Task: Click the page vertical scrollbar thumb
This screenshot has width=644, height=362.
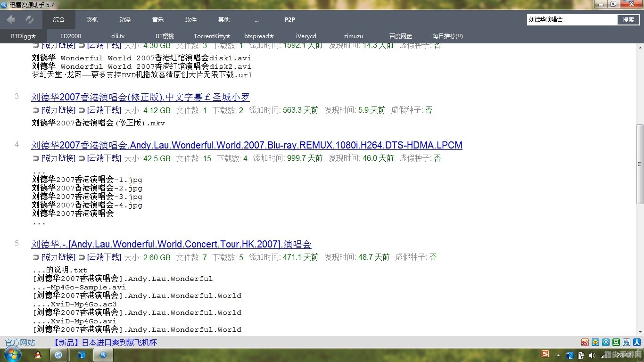Action: tap(640, 164)
